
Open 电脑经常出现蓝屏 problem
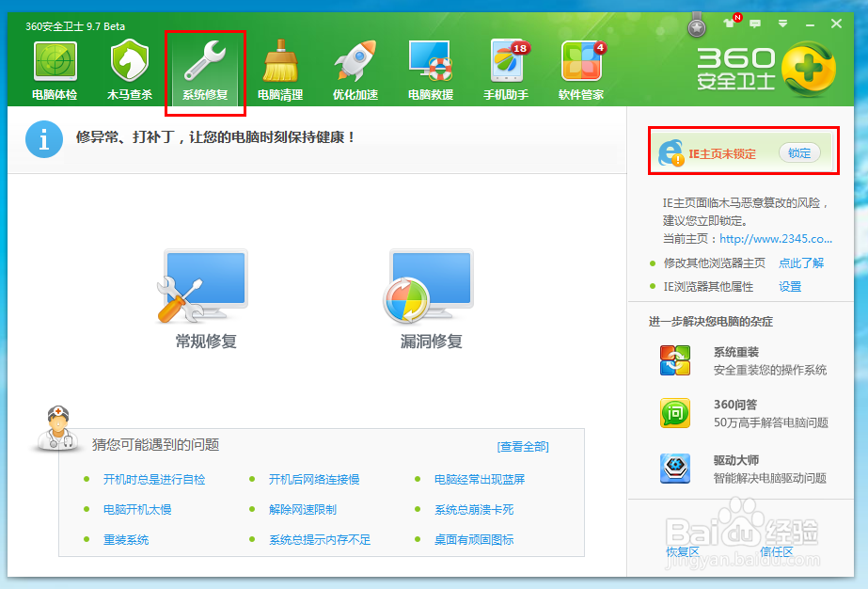click(480, 479)
